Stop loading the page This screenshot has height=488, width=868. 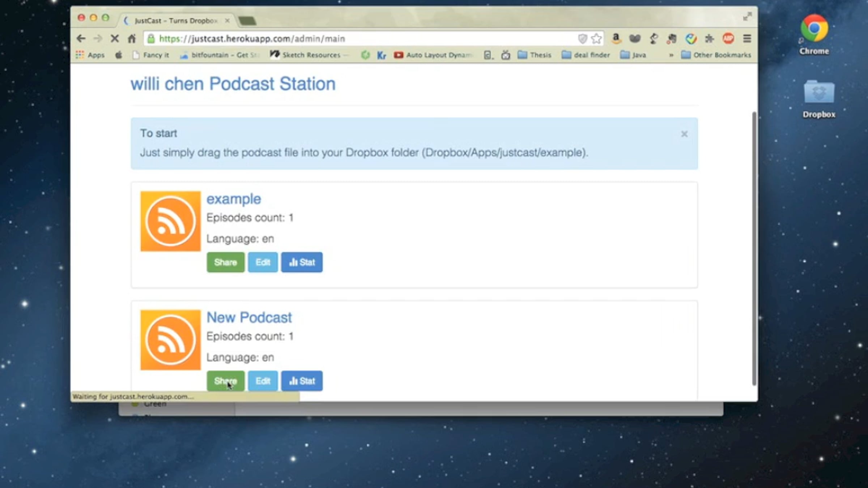tap(115, 38)
